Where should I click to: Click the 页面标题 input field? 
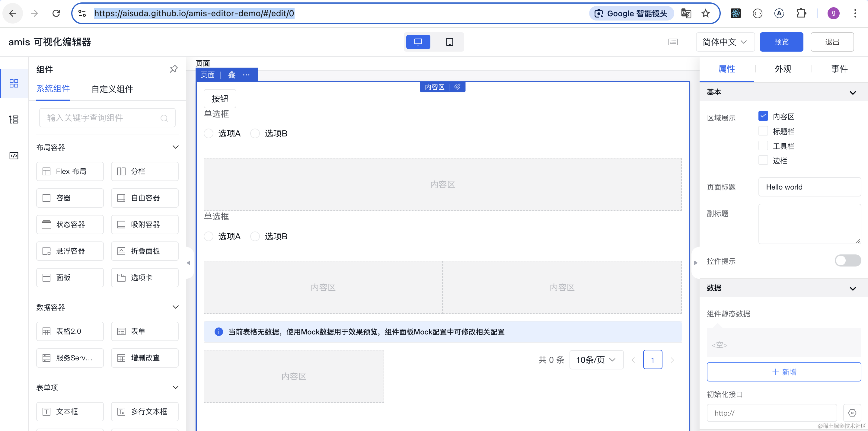click(809, 187)
